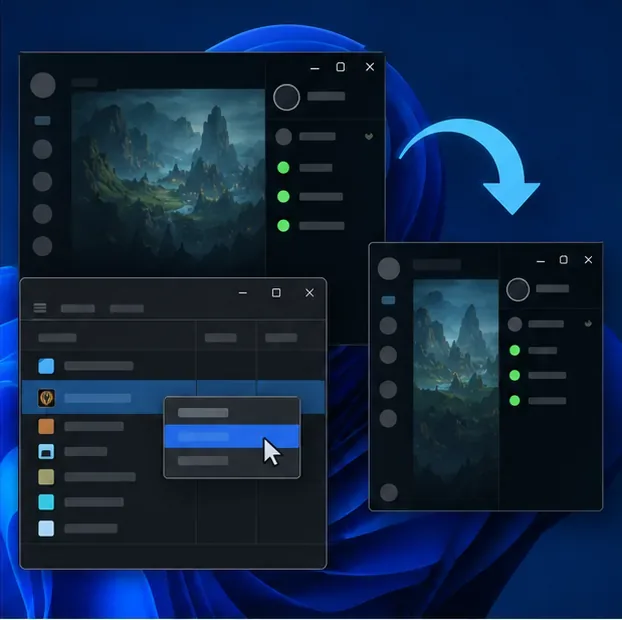Close the small launcher window
Image resolution: width=622 pixels, height=620 pixels.
[588, 260]
